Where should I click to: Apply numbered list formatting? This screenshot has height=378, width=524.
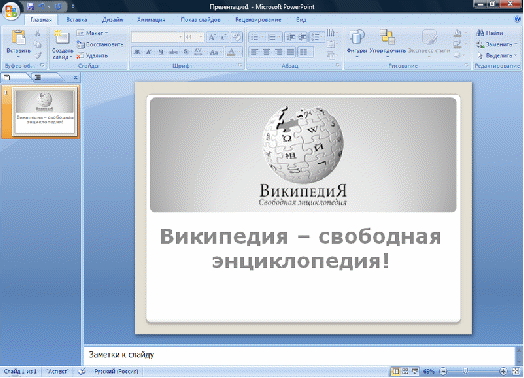[x=274, y=37]
